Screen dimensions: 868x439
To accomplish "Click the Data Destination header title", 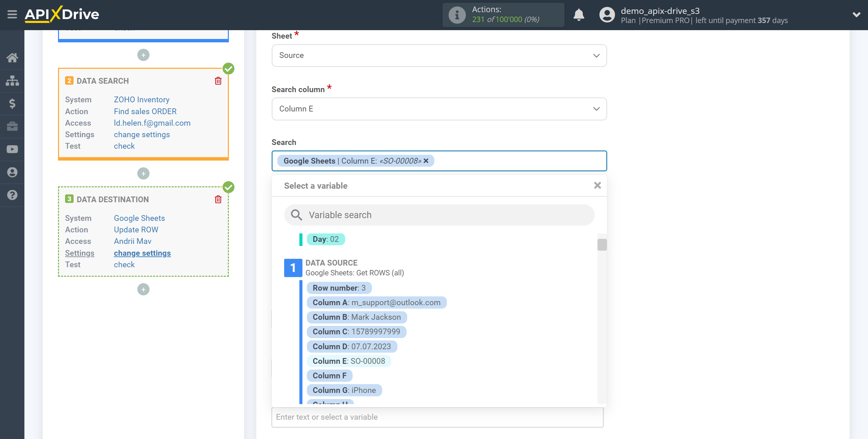I will [113, 200].
